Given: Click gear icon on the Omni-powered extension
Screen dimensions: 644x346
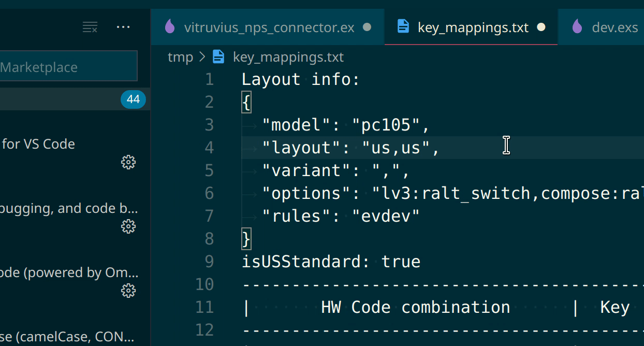Looking at the screenshot, I should 128,291.
